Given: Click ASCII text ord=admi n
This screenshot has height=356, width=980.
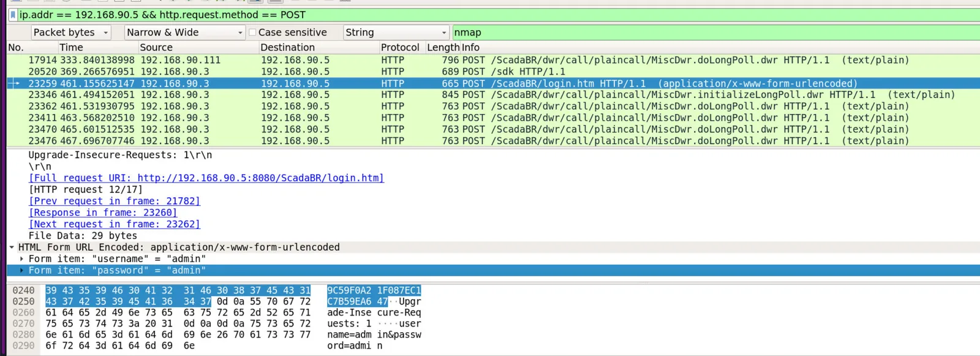Looking at the screenshot, I should click(x=355, y=346).
